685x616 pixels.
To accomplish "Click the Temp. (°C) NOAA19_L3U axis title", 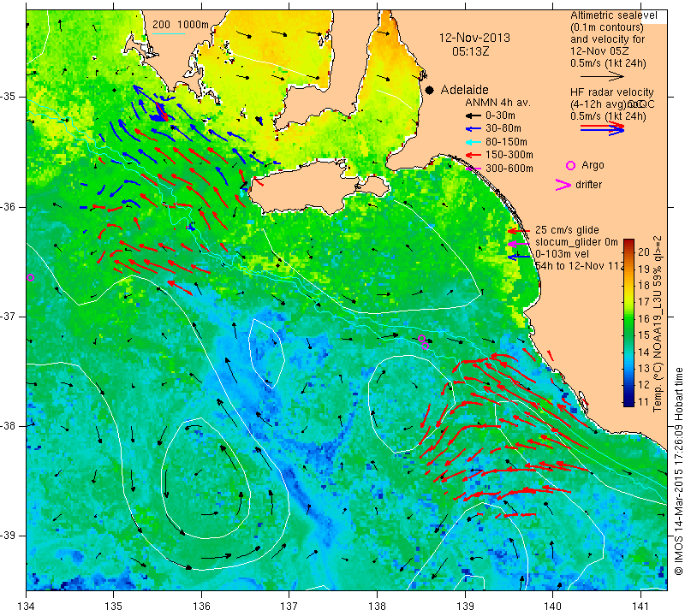I will click(x=658, y=324).
